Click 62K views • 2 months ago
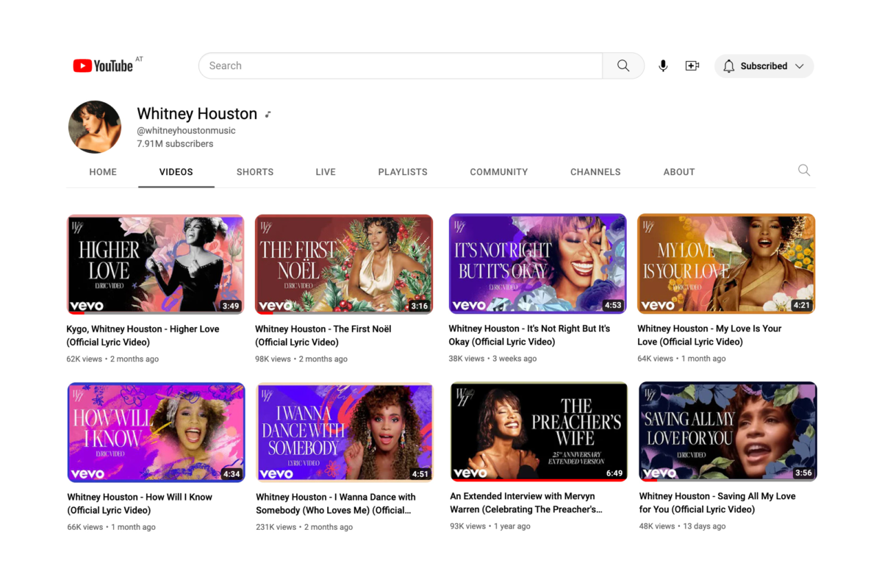882x588 pixels. coord(112,359)
